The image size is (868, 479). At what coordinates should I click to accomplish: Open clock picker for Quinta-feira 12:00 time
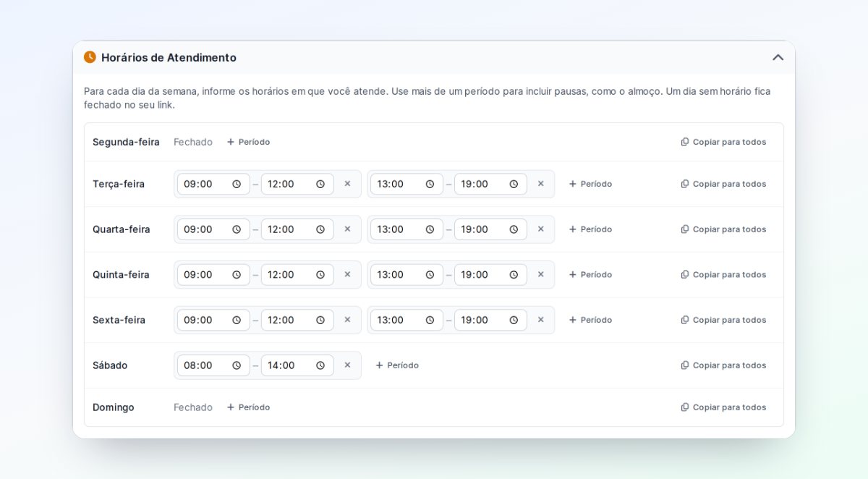click(320, 275)
